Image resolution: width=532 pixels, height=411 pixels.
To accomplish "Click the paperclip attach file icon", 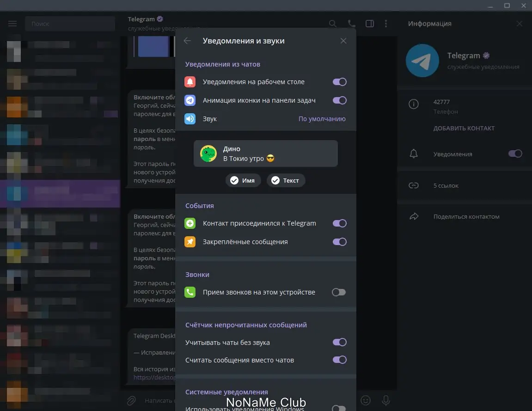I will [131, 400].
